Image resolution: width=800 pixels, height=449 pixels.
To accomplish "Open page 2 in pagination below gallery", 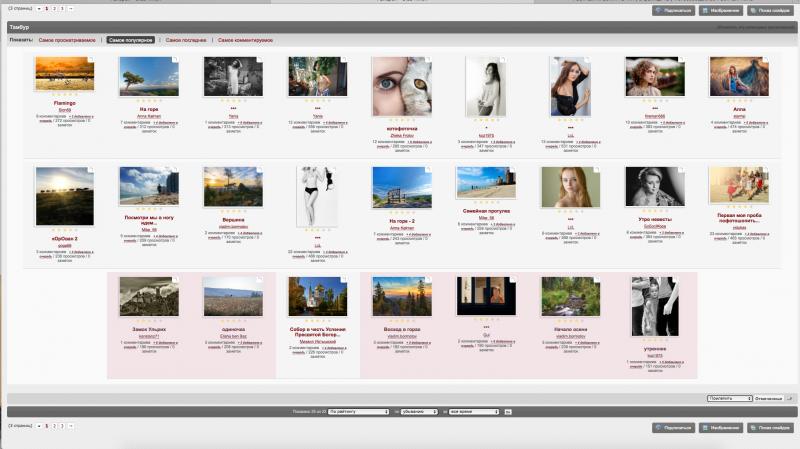I will [x=55, y=426].
